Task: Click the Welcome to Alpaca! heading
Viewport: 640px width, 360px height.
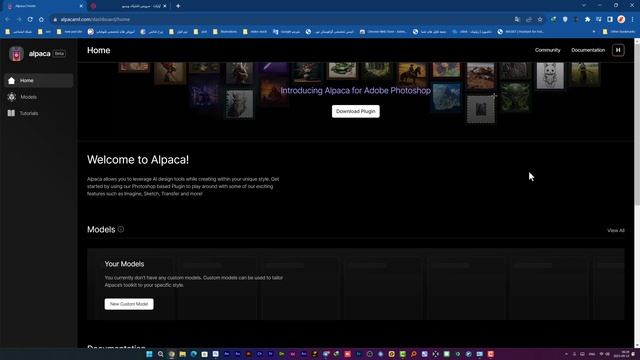Action: 138,160
